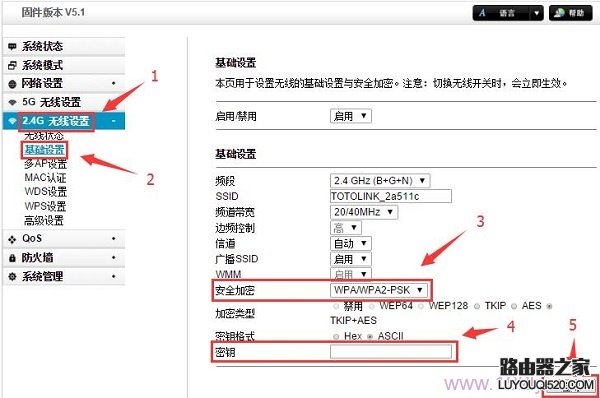Select the TKIP+AES radio button
Viewport: 600px width, 398px height.
click(x=549, y=306)
